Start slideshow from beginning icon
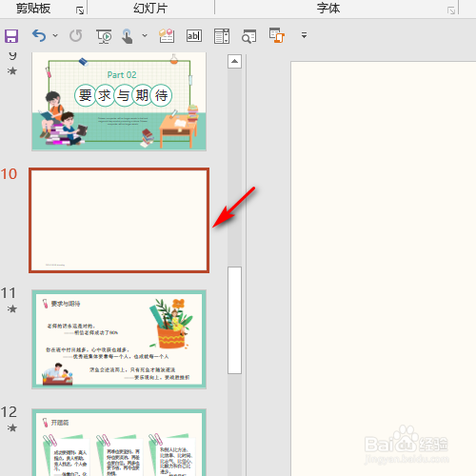The image size is (476, 476). 104,36
